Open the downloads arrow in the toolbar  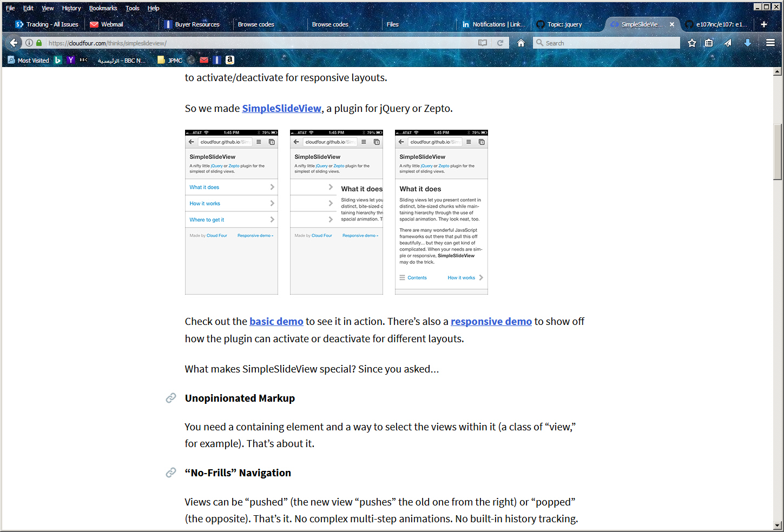click(x=747, y=43)
